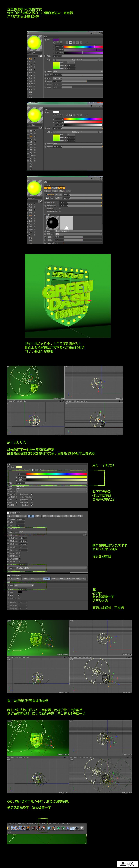
Task: Toggle the 反射 channel checkbox in first material panel
Action: pos(34,70)
